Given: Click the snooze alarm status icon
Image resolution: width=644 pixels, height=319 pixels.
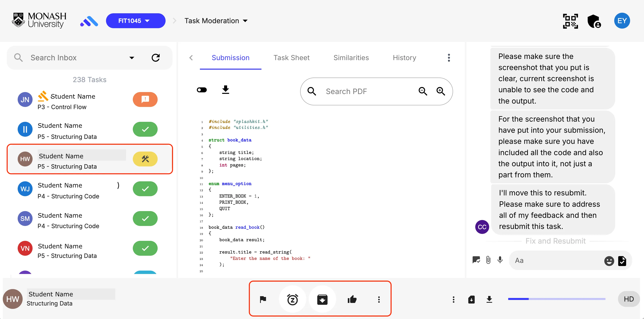Looking at the screenshot, I should (x=292, y=299).
